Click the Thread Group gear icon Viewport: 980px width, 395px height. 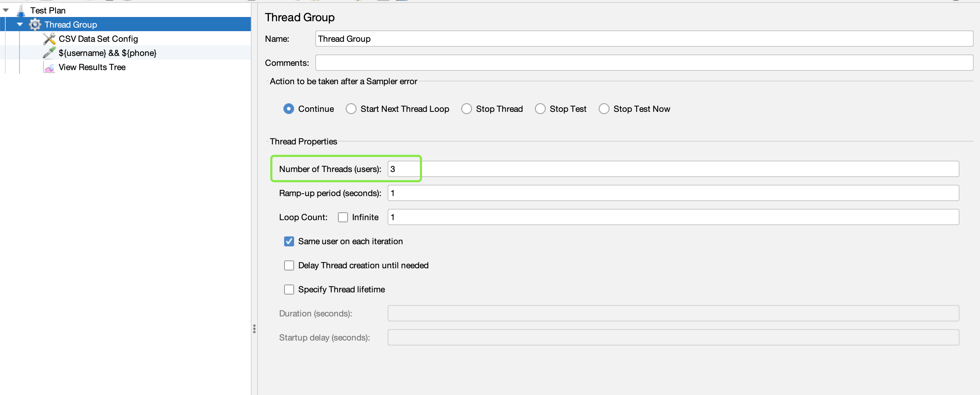[x=35, y=25]
